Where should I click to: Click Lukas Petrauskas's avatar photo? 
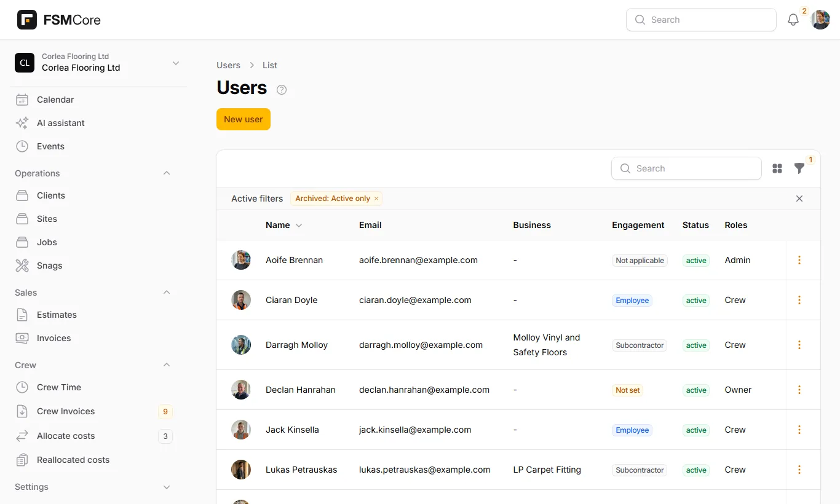(x=241, y=470)
